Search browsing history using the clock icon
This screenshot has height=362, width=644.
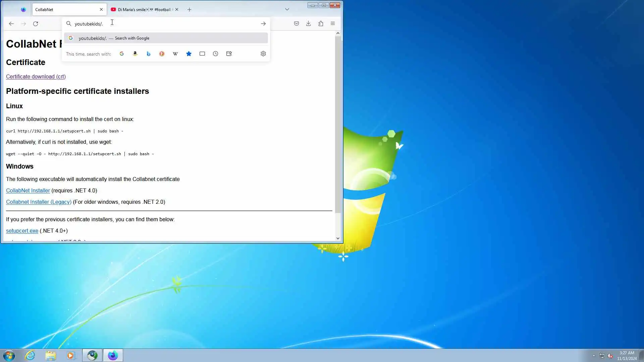tap(216, 54)
